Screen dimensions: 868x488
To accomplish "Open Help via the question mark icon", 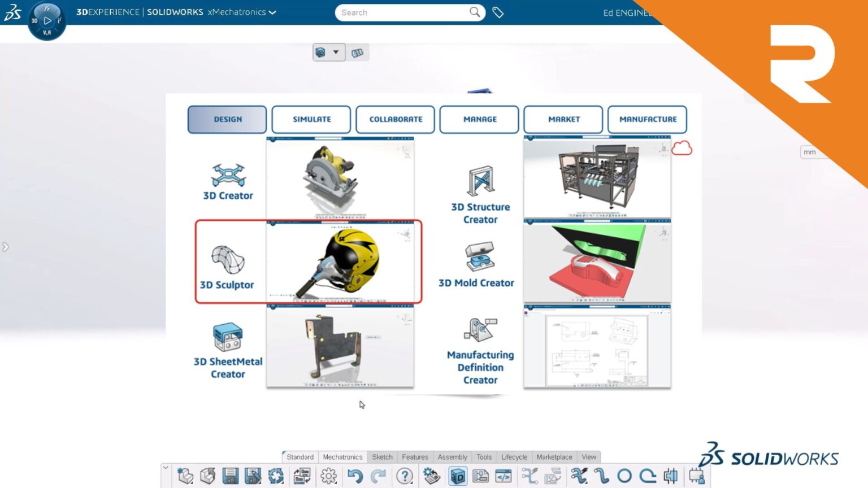I will point(405,476).
